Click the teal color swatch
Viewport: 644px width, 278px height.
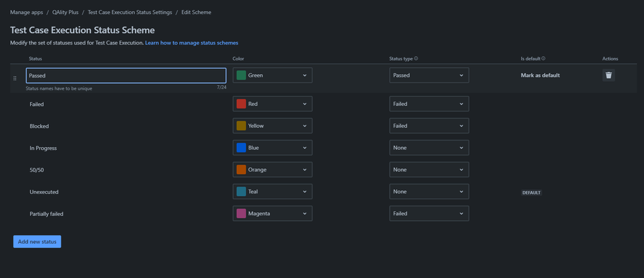pos(241,192)
